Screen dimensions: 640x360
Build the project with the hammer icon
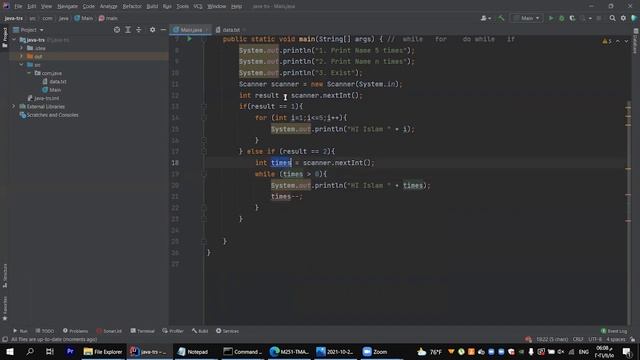[501, 18]
